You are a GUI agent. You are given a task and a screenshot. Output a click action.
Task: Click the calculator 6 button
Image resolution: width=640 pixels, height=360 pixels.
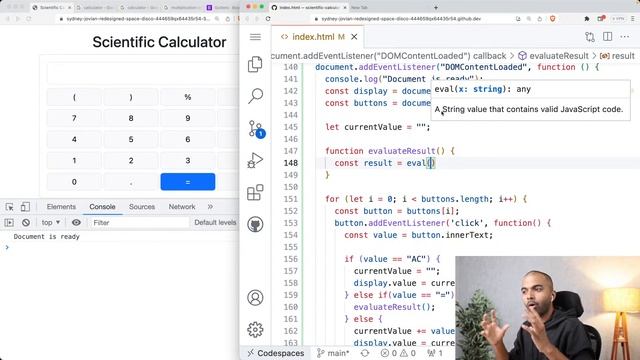(188, 140)
